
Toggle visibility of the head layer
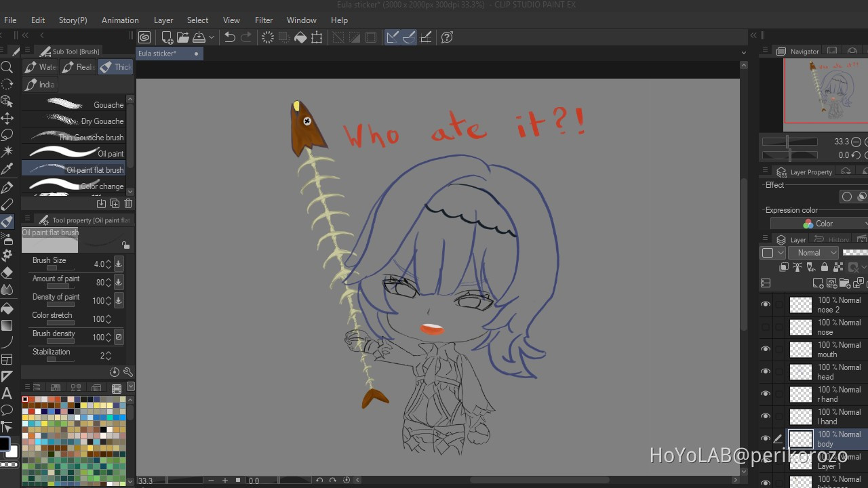click(766, 371)
